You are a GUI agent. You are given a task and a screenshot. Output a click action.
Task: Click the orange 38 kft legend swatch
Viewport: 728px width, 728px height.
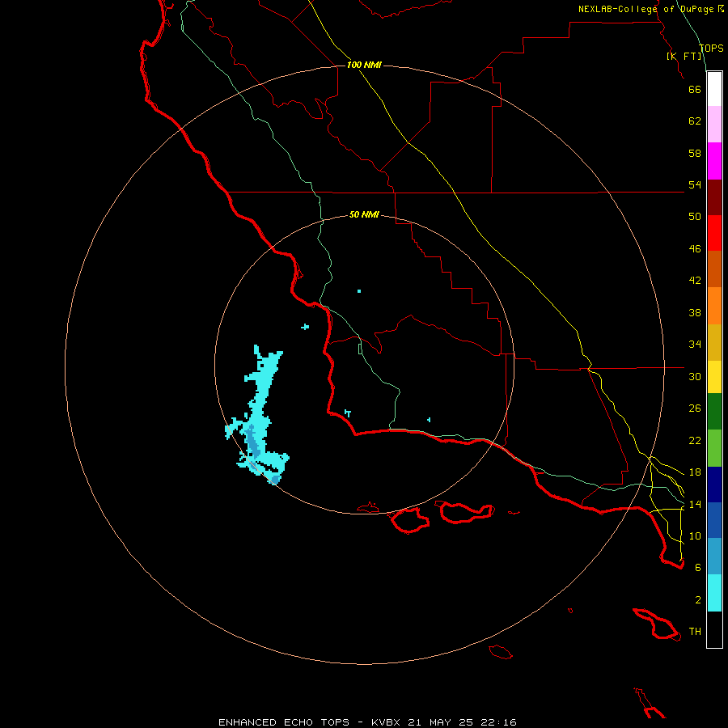714,306
